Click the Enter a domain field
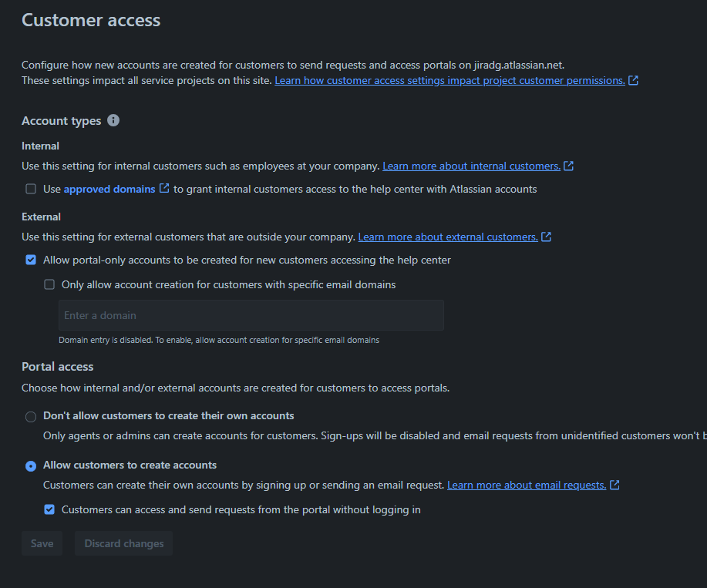 (251, 315)
